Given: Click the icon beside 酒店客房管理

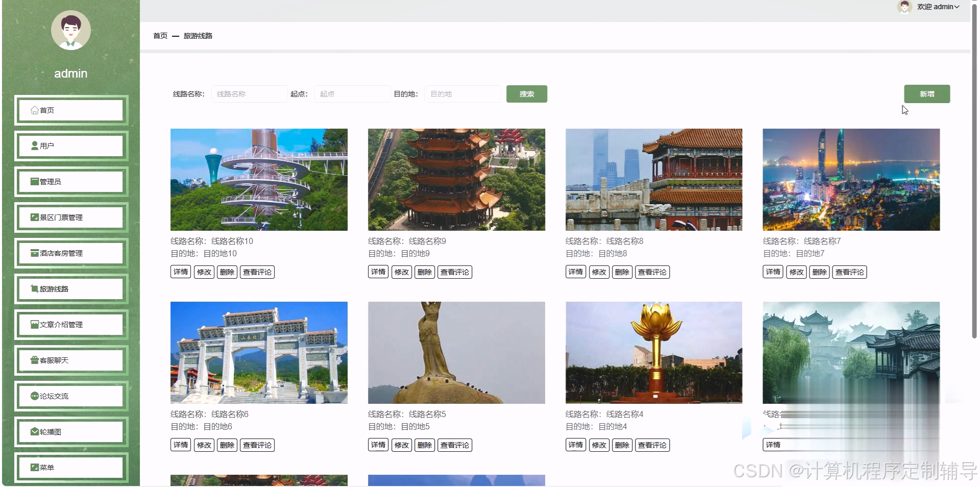Looking at the screenshot, I should click(x=35, y=253).
